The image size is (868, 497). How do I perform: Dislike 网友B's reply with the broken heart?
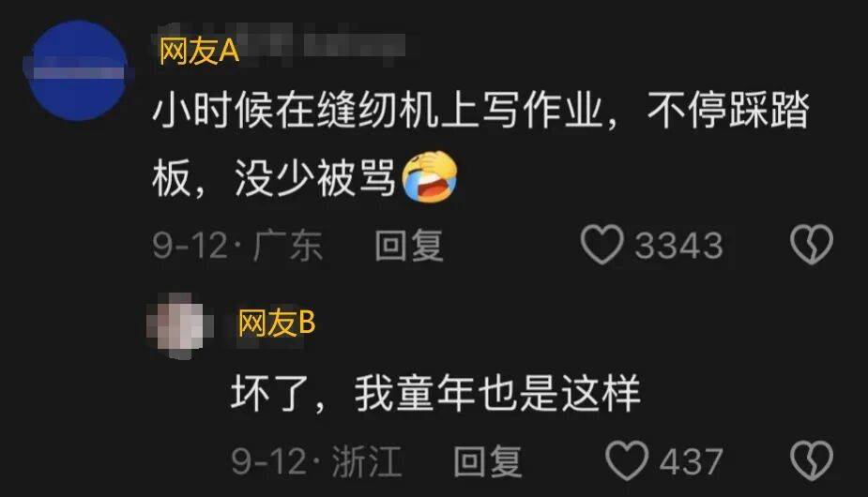click(x=811, y=460)
